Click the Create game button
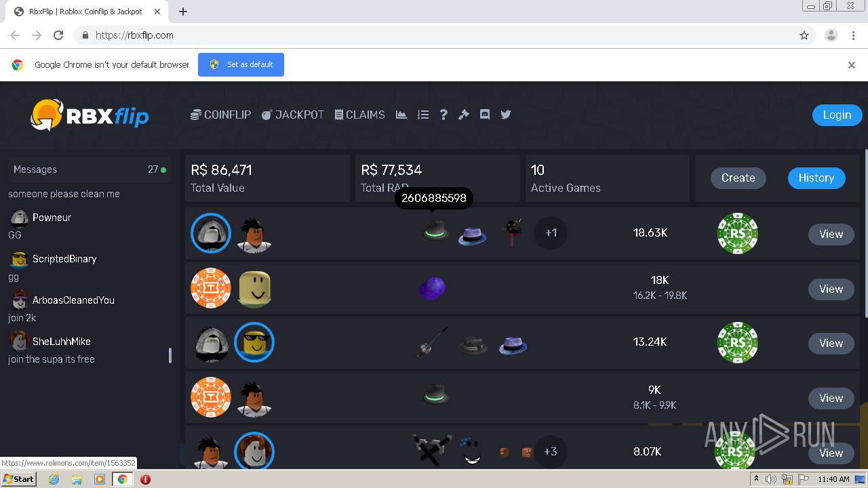 tap(738, 178)
